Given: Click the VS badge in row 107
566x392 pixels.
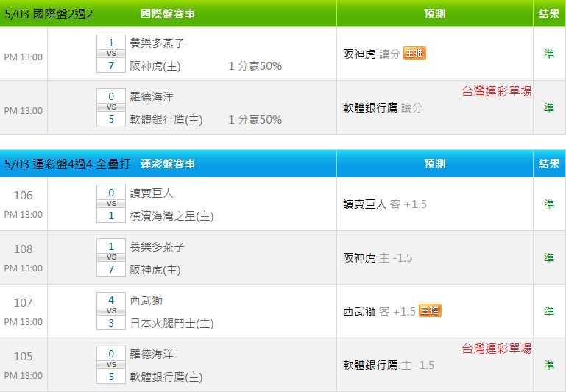Looking at the screenshot, I should (111, 311).
